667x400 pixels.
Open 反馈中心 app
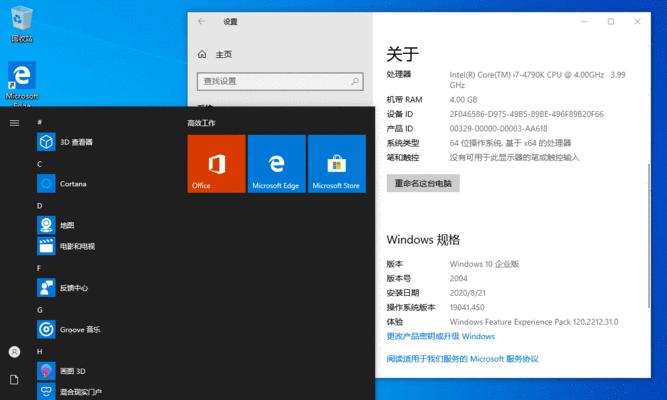tap(63, 288)
